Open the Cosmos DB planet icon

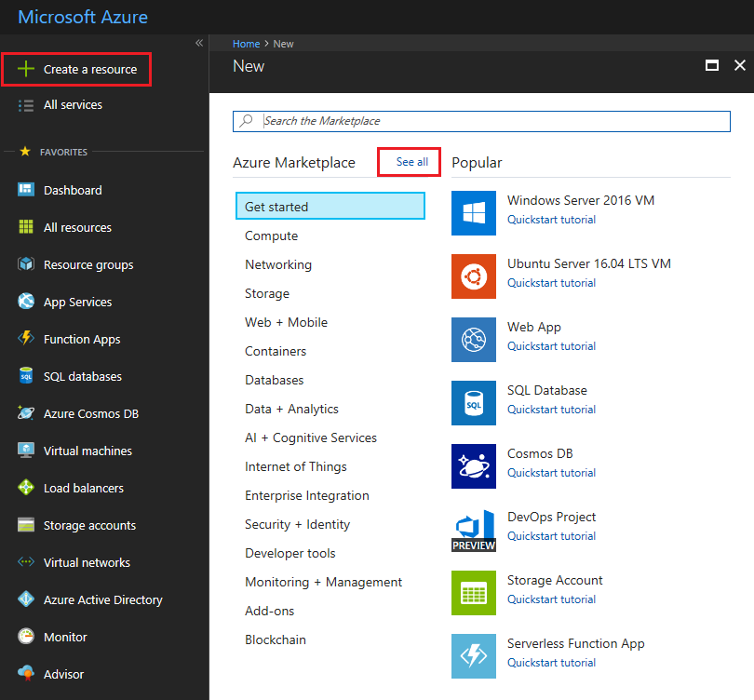pos(474,466)
